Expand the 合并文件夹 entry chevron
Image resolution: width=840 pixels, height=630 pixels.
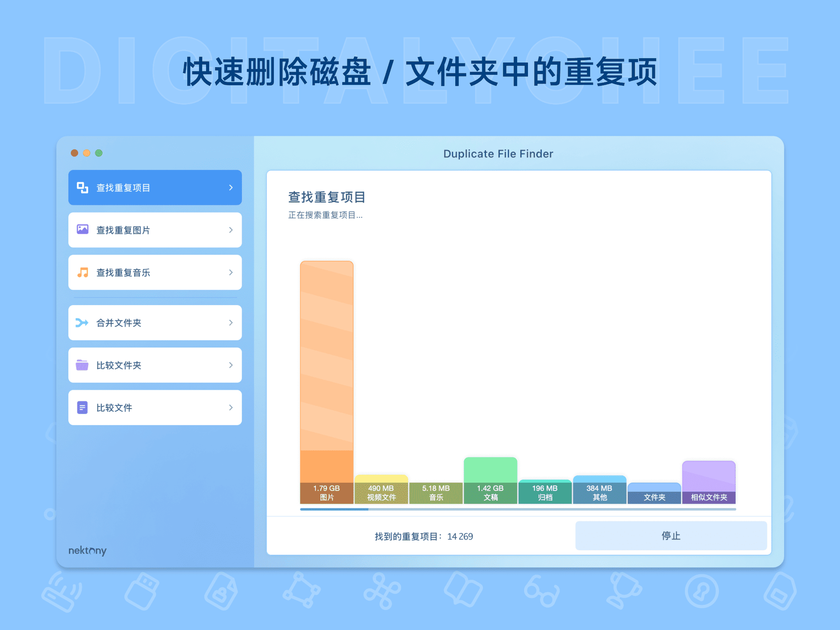[231, 323]
